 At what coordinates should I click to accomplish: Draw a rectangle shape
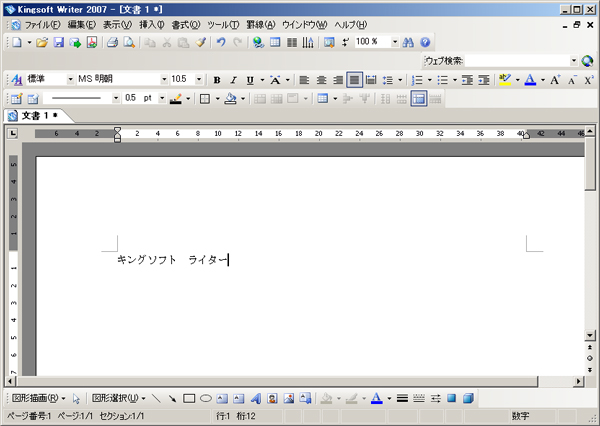189,398
